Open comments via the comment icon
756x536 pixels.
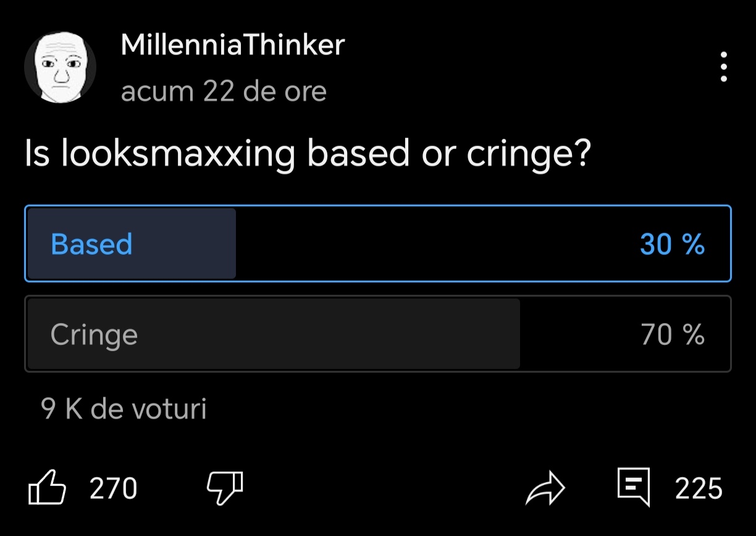pos(634,488)
